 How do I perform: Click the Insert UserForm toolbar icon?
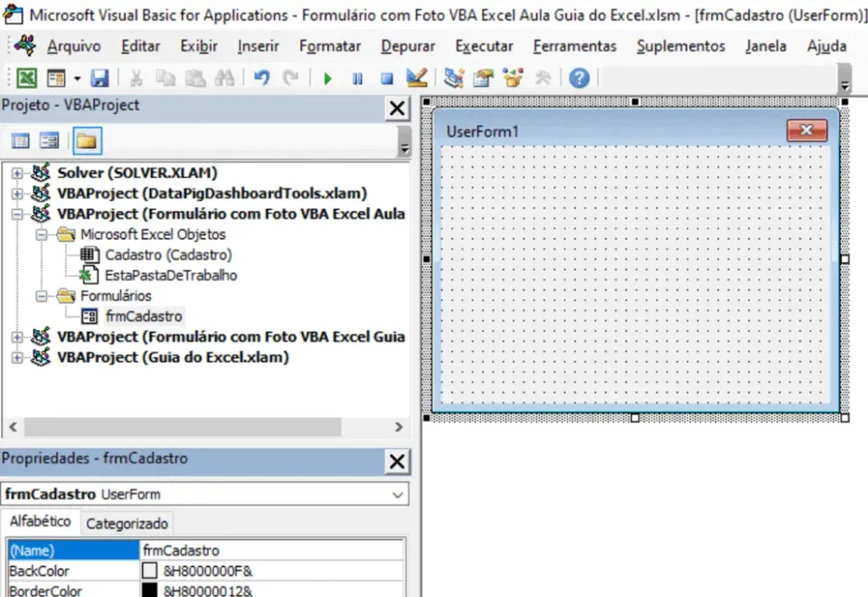pos(56,78)
